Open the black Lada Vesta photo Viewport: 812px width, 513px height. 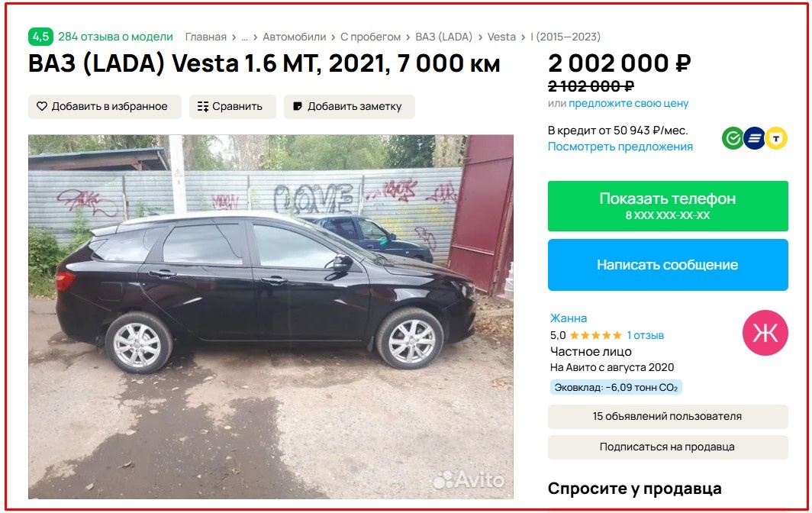pyautogui.click(x=271, y=317)
